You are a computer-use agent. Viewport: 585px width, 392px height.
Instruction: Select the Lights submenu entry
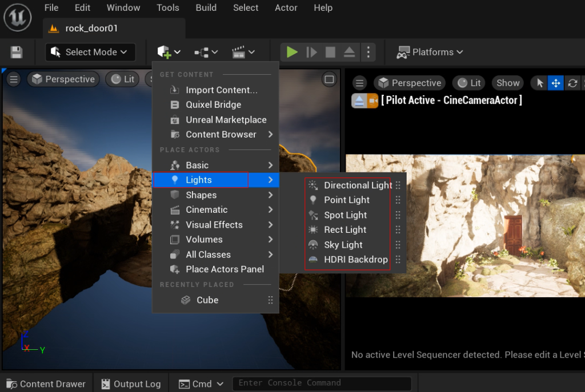(x=215, y=180)
